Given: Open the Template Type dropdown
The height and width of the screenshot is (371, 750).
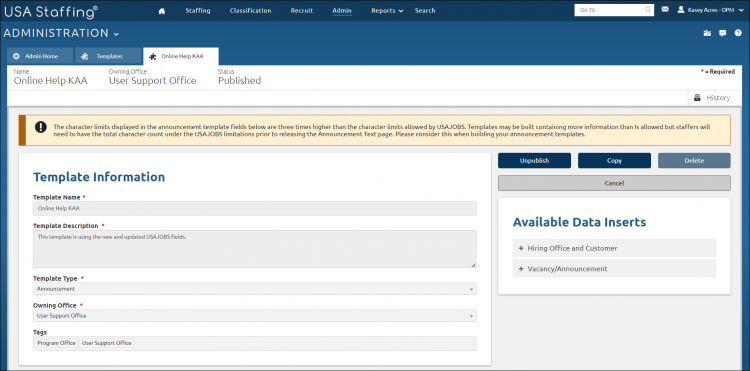Looking at the screenshot, I should coord(254,289).
